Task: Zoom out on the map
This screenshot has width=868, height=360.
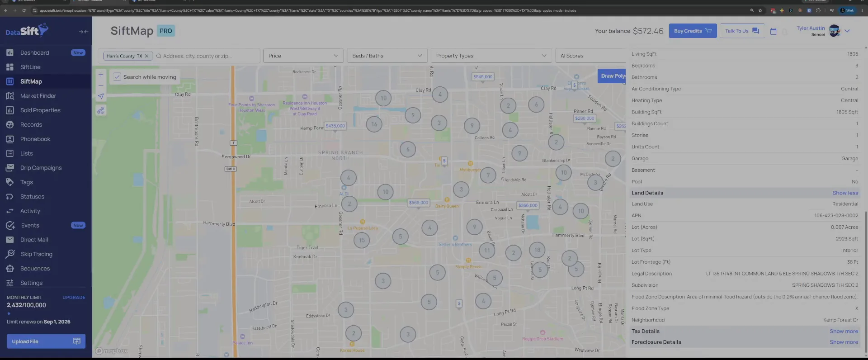Action: pyautogui.click(x=101, y=85)
